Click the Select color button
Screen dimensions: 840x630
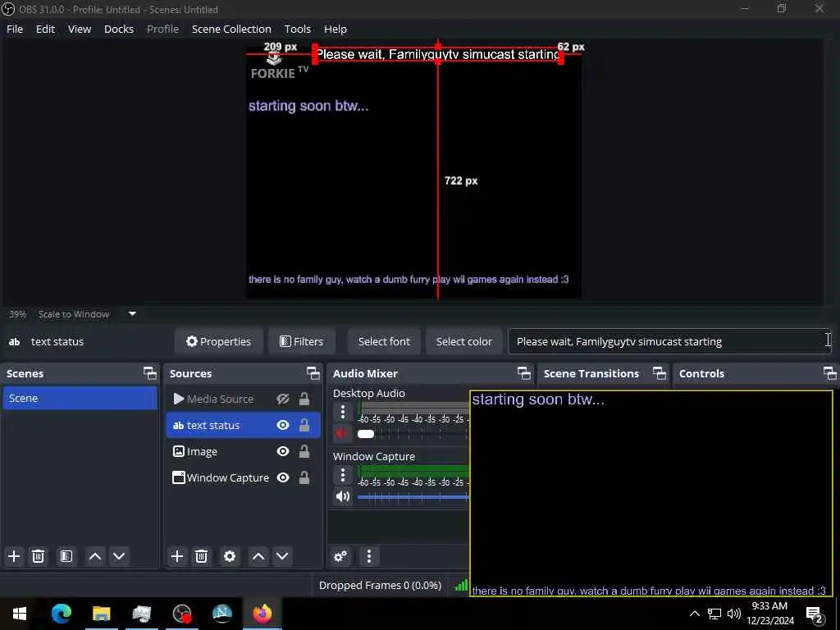[464, 341]
